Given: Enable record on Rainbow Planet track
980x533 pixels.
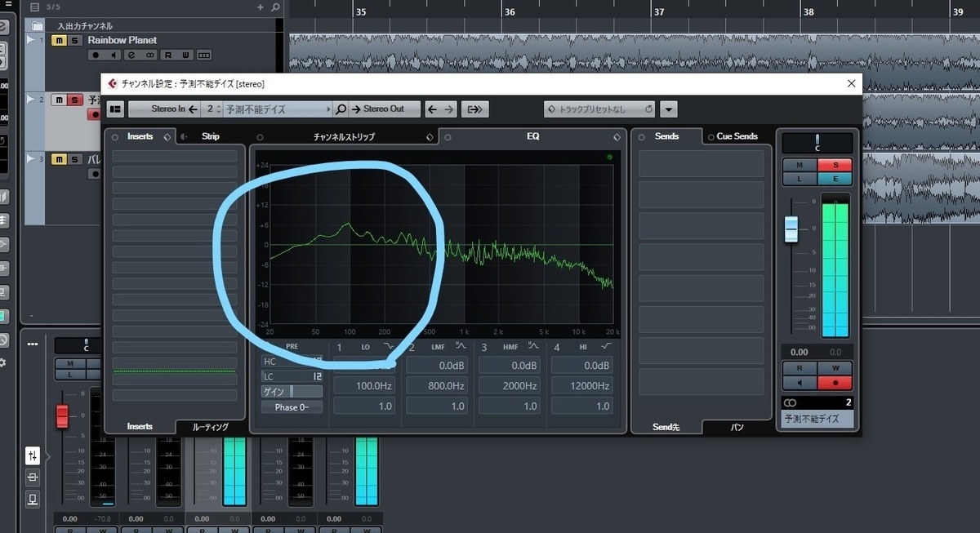Looking at the screenshot, I should point(95,55).
